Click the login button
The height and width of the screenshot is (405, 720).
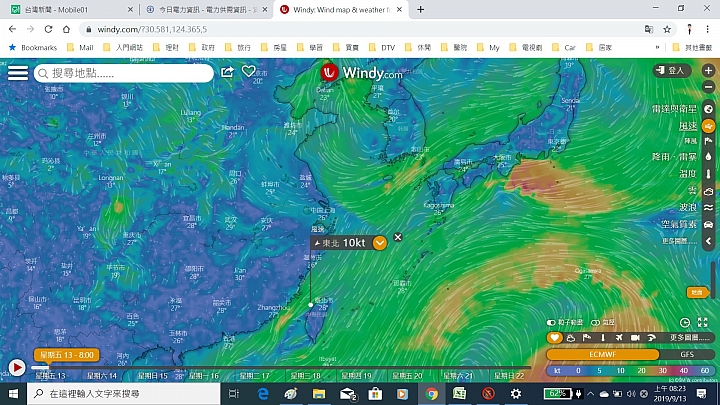coord(672,70)
